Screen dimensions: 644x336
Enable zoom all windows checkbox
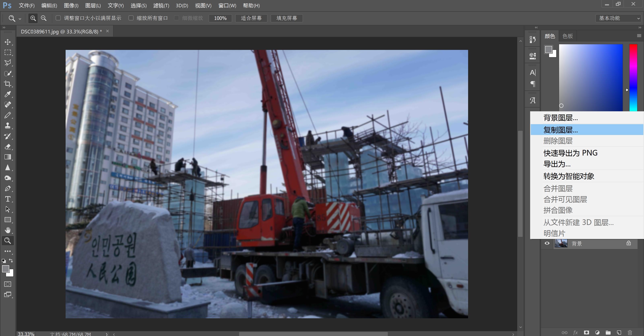[x=131, y=18]
